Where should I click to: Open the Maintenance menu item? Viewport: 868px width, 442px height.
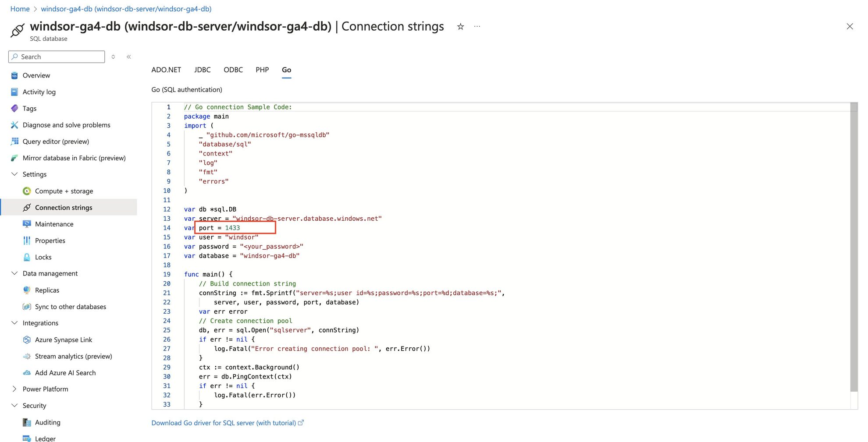point(54,224)
